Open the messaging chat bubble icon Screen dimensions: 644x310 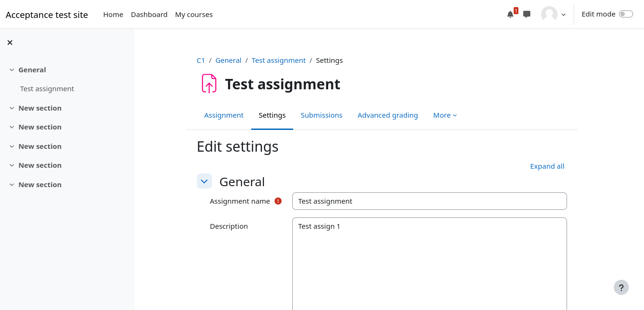pos(527,14)
